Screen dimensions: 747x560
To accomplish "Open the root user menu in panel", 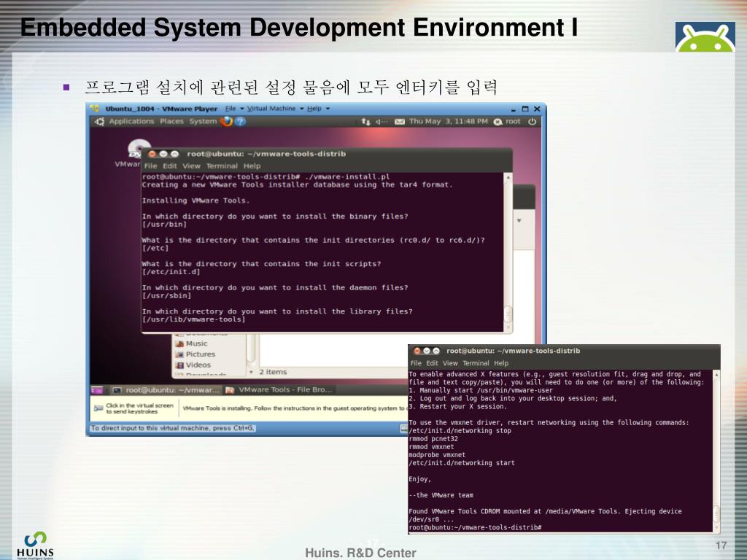I will pos(507,122).
